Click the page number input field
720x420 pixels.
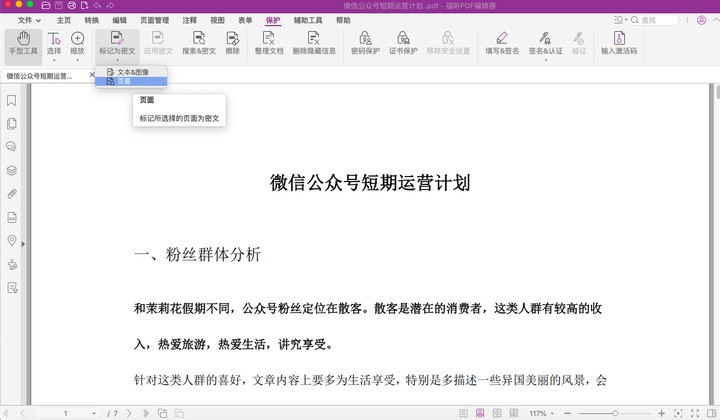(66, 413)
